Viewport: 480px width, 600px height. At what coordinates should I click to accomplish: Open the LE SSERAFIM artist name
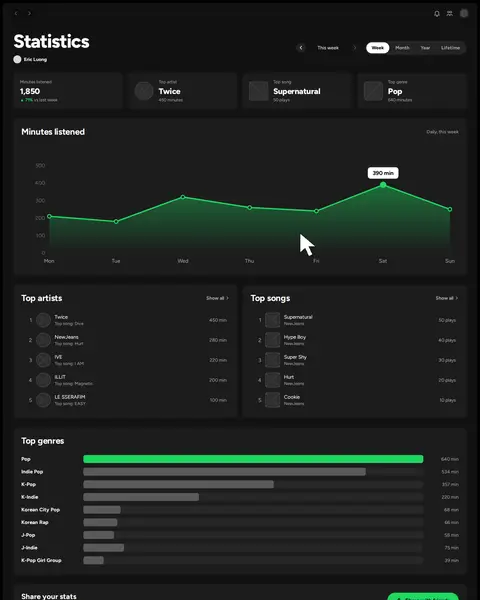pos(70,397)
